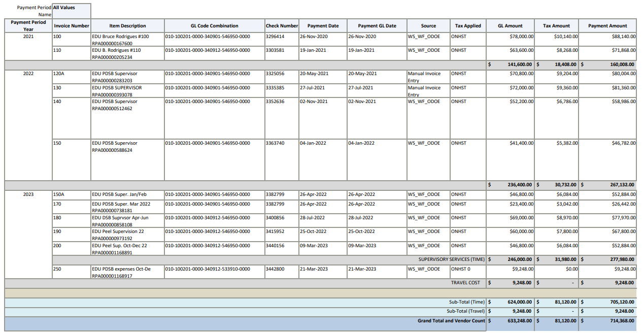
Task: Select invoice number 250 cell
Action: point(57,269)
